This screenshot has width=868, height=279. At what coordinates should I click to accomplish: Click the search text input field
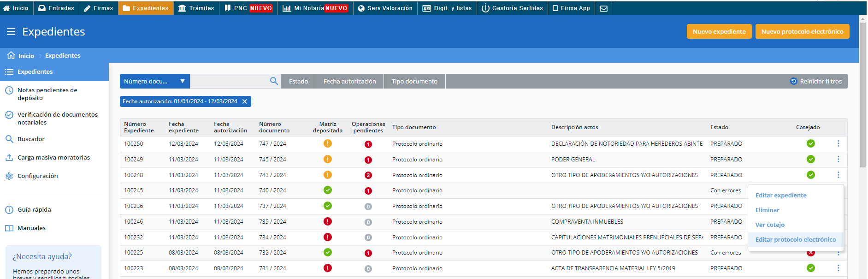(x=229, y=81)
